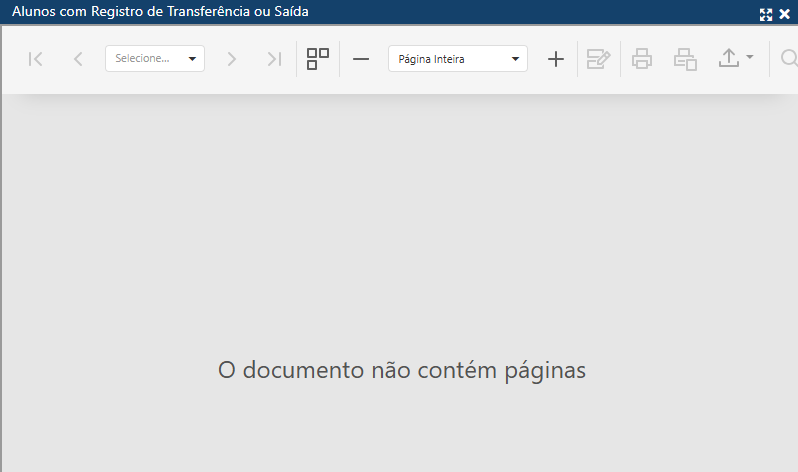Maximize the report window to fullscreen
Screen dimensions: 798x472
click(766, 14)
